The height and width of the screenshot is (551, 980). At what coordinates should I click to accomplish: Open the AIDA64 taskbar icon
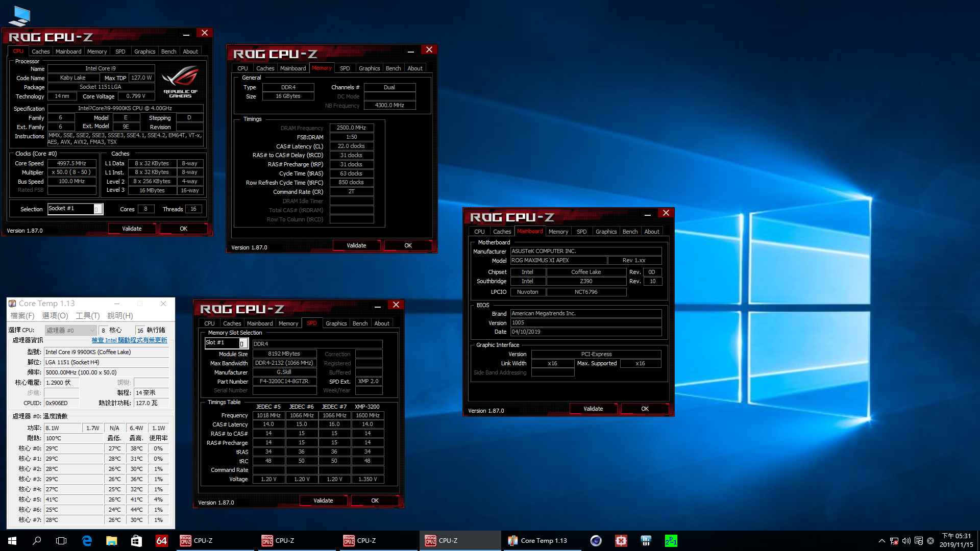161,541
